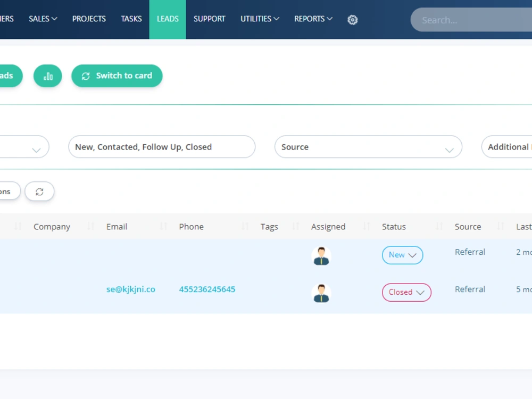Click the Assigned column header
The width and height of the screenshot is (532, 399).
click(x=328, y=227)
